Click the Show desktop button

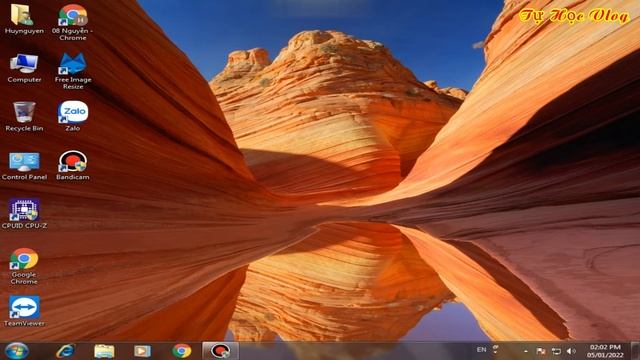pos(635,351)
